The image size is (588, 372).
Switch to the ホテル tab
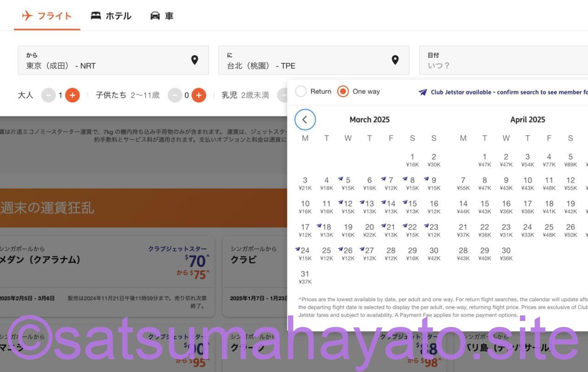coord(111,16)
